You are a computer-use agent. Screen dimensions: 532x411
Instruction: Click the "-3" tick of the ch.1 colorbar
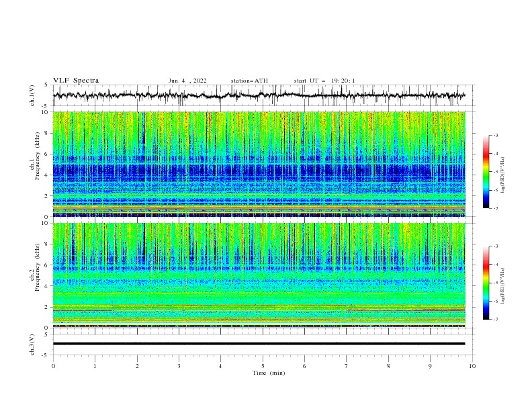tap(495, 135)
